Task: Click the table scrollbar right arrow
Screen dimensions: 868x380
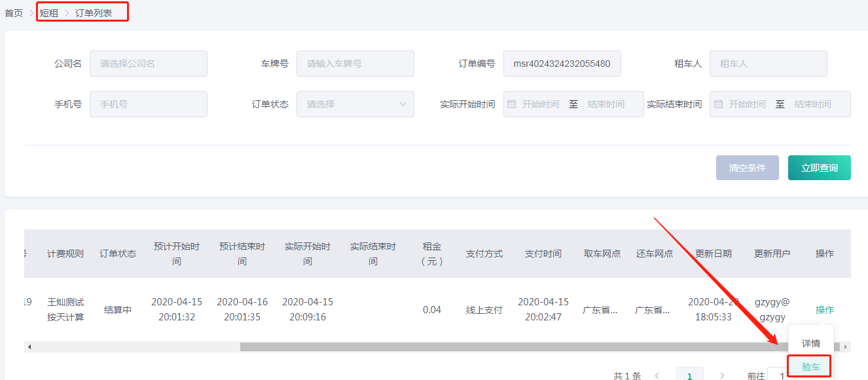Action: pos(845,347)
